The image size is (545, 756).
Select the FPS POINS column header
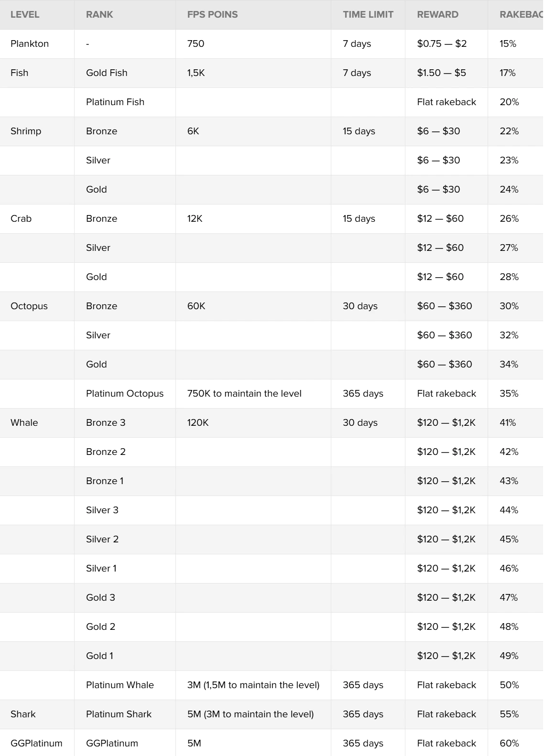212,14
